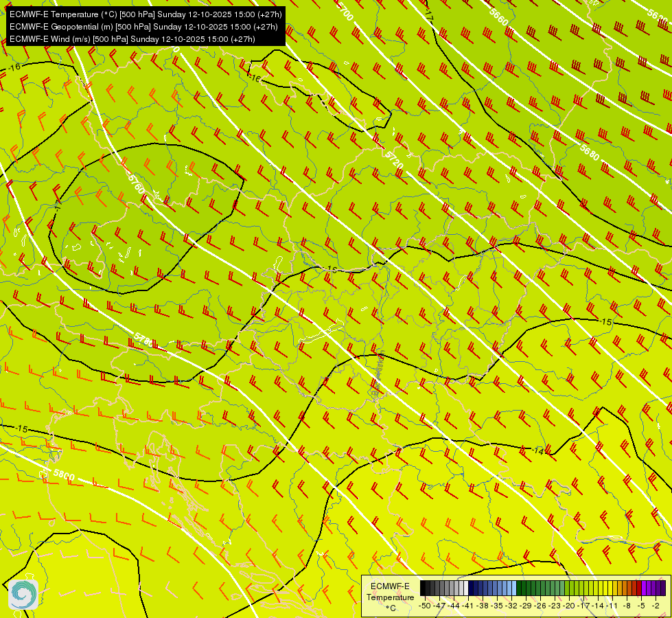Click the -29 legend scale value
Screen dimensions: 672x618
click(526, 606)
